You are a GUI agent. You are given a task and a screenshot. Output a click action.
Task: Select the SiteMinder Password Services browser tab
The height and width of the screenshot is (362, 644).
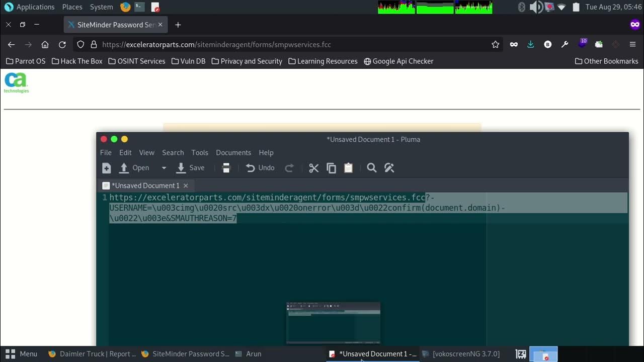pos(116,25)
